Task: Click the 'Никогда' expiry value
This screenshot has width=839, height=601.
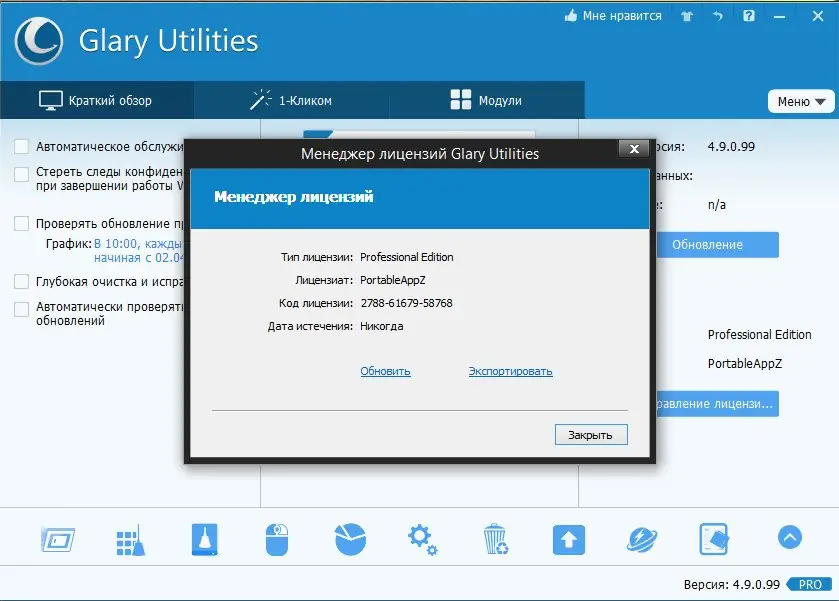Action: 382,326
